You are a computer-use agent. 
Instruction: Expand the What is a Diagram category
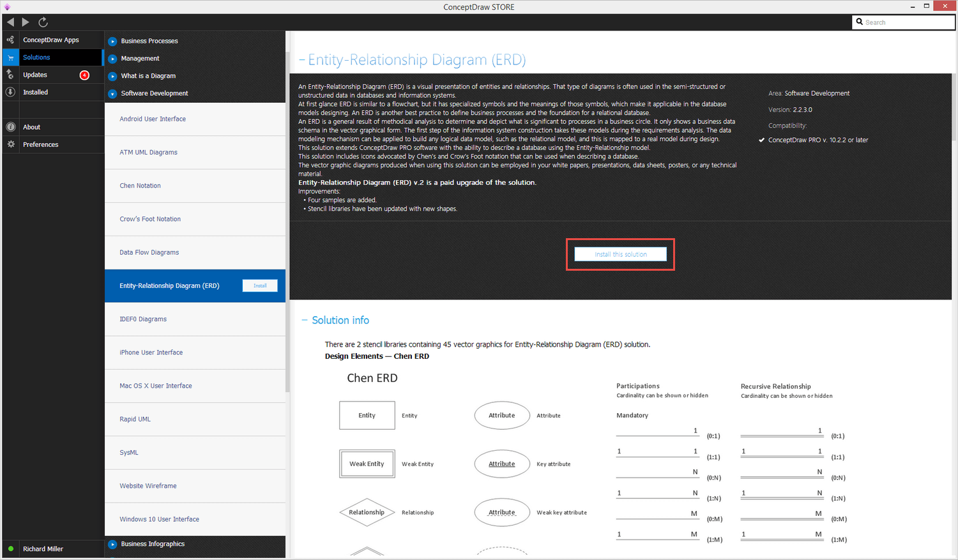pyautogui.click(x=112, y=76)
